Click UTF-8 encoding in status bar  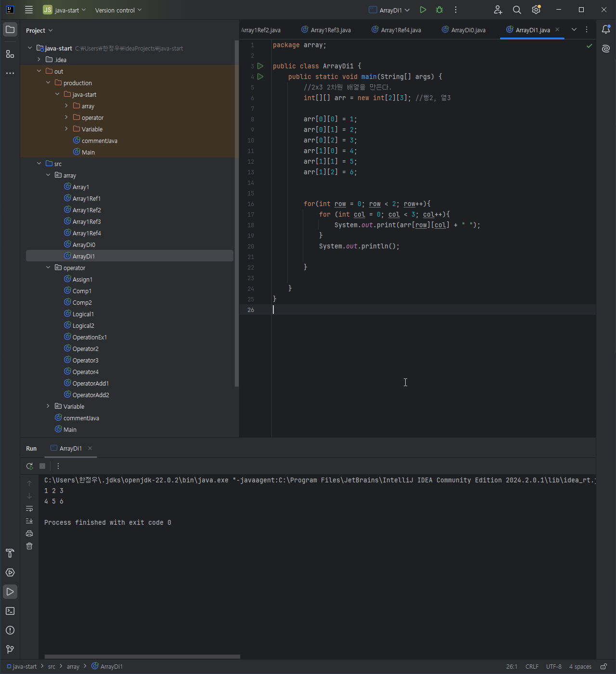pos(554,667)
